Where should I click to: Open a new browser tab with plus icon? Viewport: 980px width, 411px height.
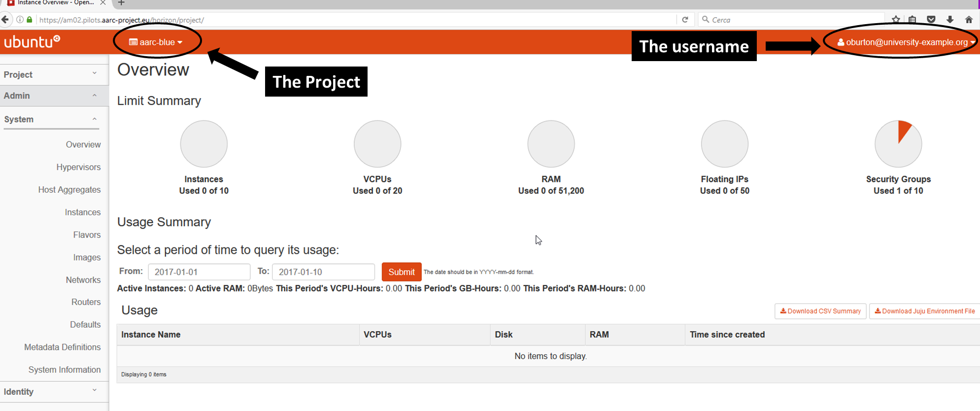click(x=121, y=3)
